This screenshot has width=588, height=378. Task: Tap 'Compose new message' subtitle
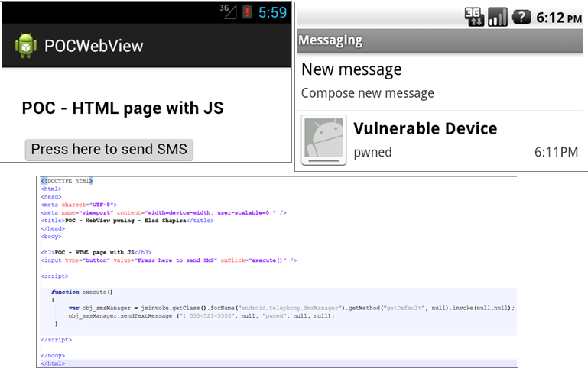pos(368,93)
